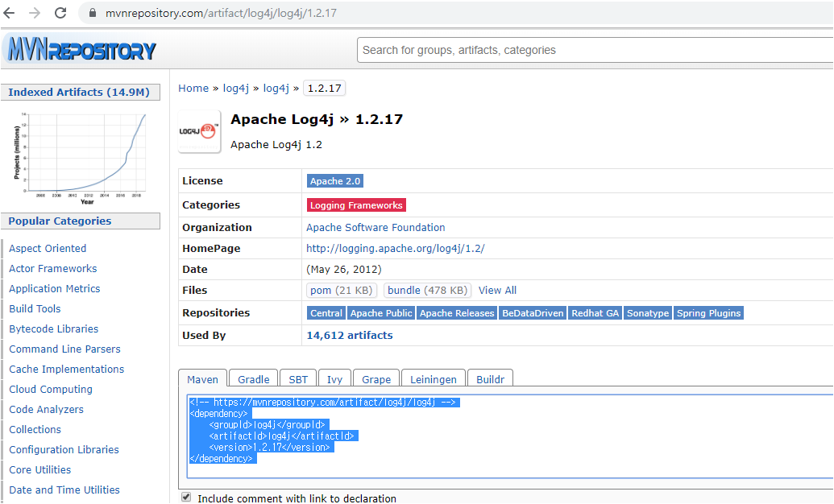Open Command Line Parsers category
Screen dimensions: 834x504
point(64,349)
